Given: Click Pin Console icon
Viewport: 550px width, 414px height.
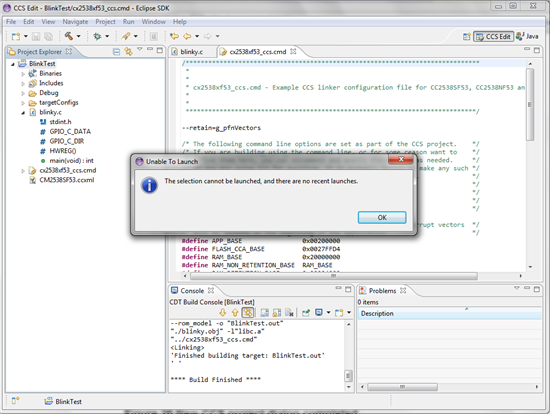Looking at the screenshot, I should (x=306, y=312).
